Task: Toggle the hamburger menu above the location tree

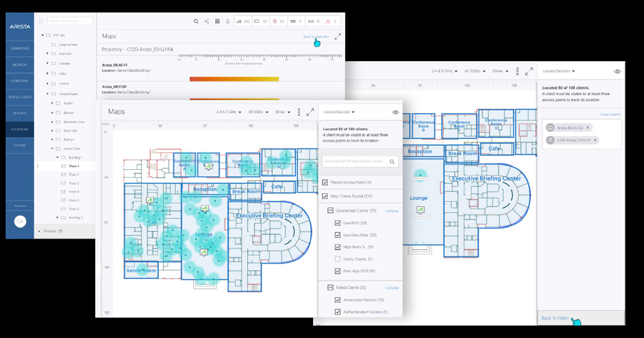Action: click(x=41, y=21)
